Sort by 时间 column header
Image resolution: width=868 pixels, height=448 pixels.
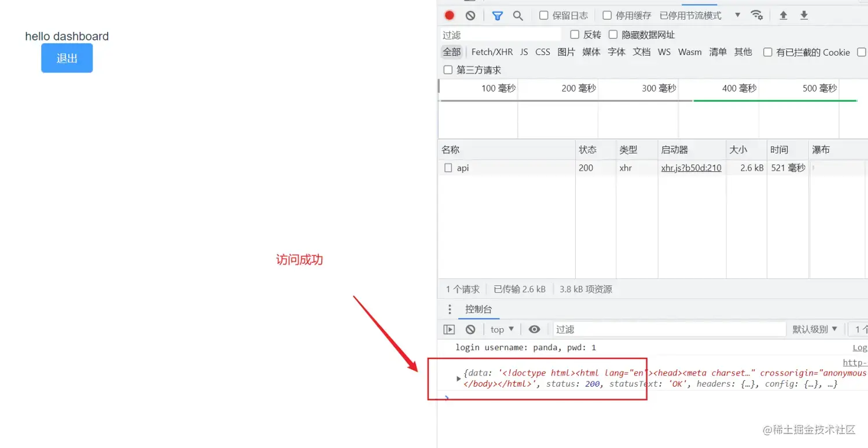click(788, 149)
